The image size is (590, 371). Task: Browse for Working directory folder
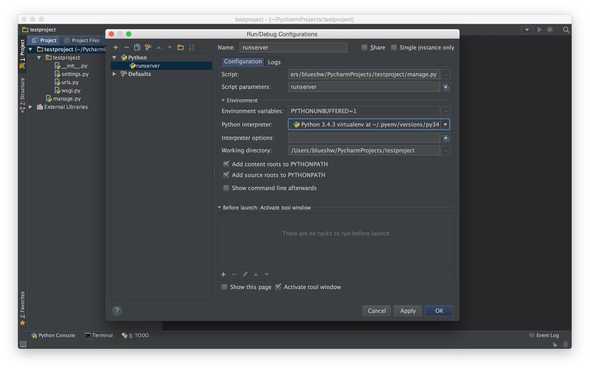point(445,151)
